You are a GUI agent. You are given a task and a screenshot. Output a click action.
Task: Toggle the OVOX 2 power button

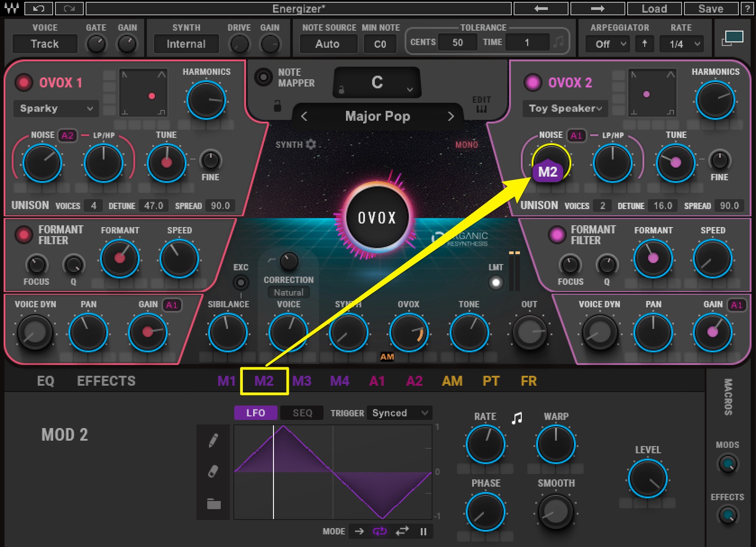[x=533, y=82]
